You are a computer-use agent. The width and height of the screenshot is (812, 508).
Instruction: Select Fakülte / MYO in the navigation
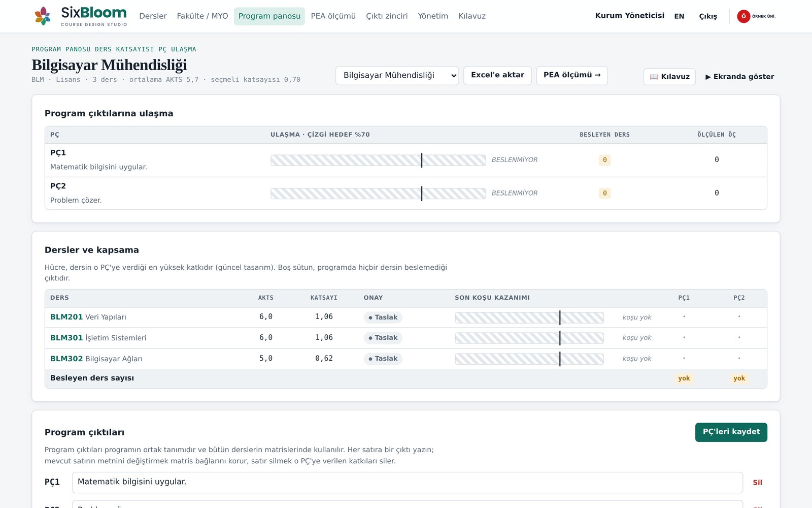202,16
